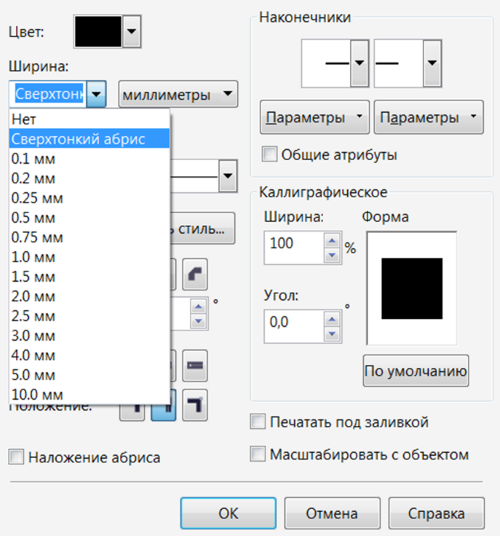500x536 pixels.
Task: Collapse the Ширина width dropdown arrow
Action: tap(96, 94)
